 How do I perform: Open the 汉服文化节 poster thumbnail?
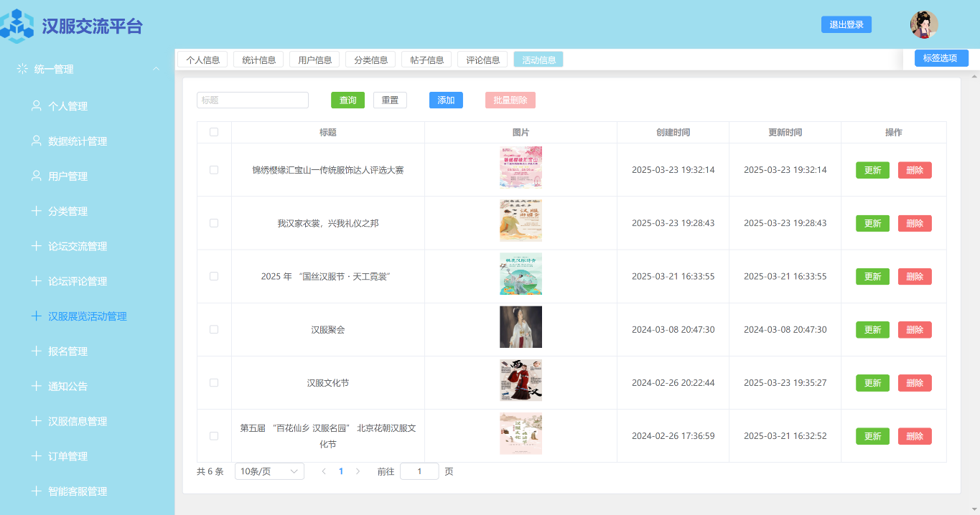pos(521,380)
